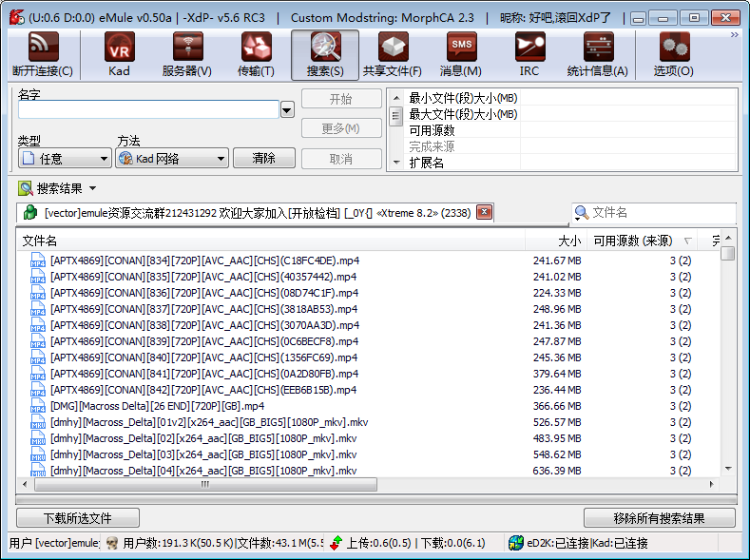750x560 pixels.
Task: Sort by 可用源数 (来源) column header
Action: 642,241
